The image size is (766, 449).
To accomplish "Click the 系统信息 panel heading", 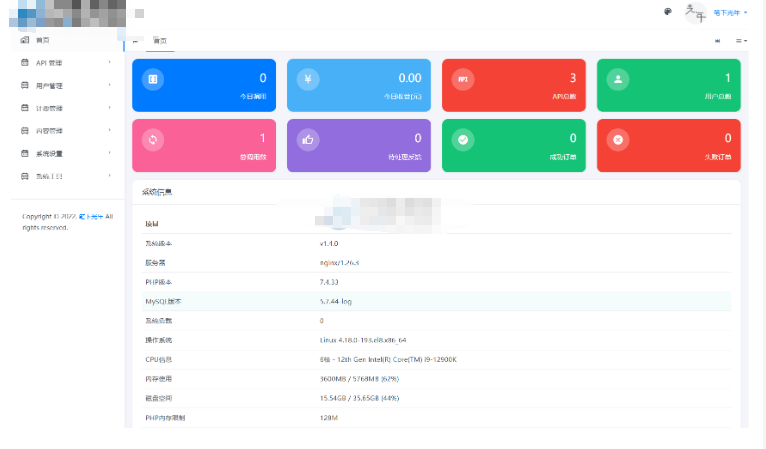I will coord(157,192).
